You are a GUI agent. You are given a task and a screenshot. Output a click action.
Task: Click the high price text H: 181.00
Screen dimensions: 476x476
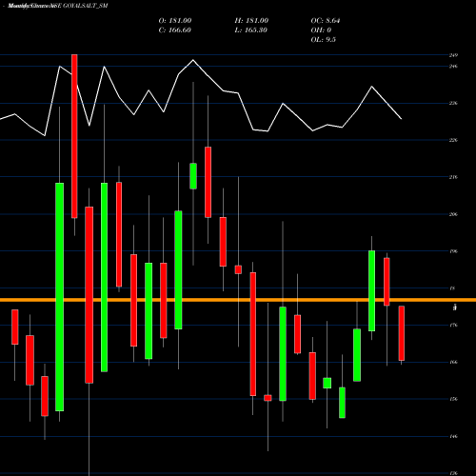(x=251, y=21)
